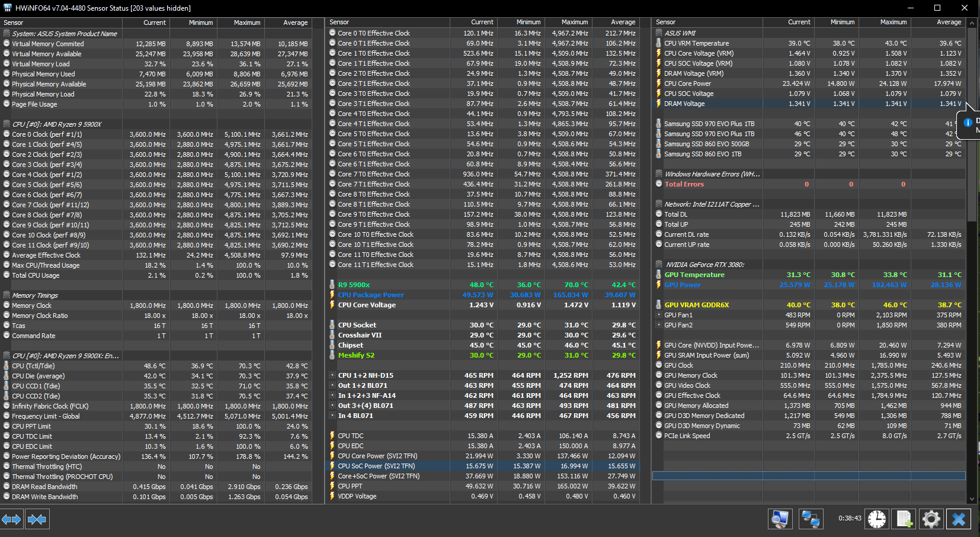Select the 'GPU D3D Memory Dedicated' row
Image resolution: width=980 pixels, height=537 pixels.
[x=809, y=416]
